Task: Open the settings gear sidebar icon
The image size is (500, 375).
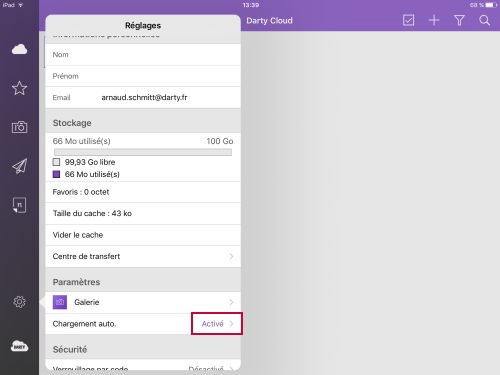Action: coord(19,302)
